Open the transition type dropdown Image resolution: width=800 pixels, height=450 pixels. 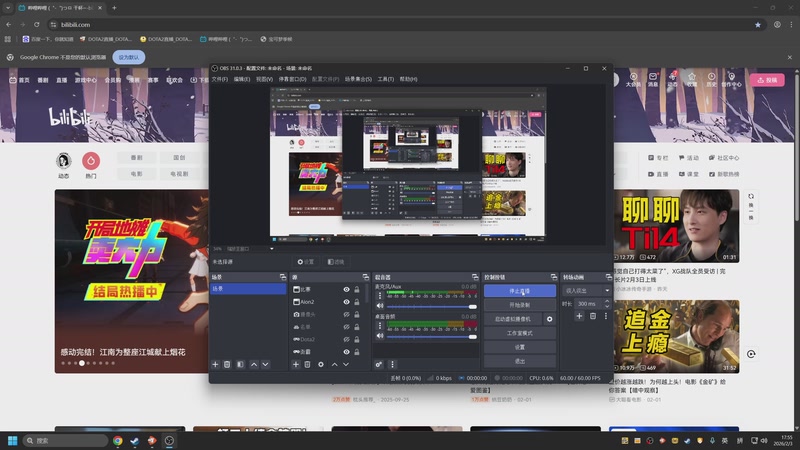[x=586, y=290]
